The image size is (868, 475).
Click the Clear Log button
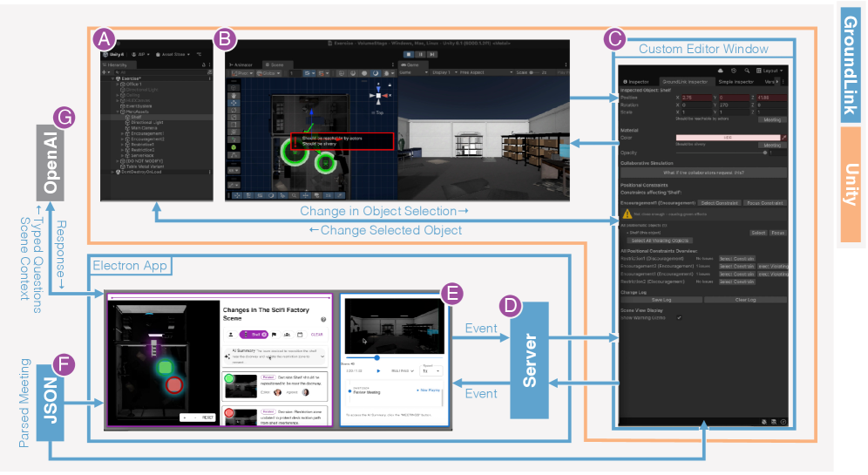pyautogui.click(x=745, y=300)
